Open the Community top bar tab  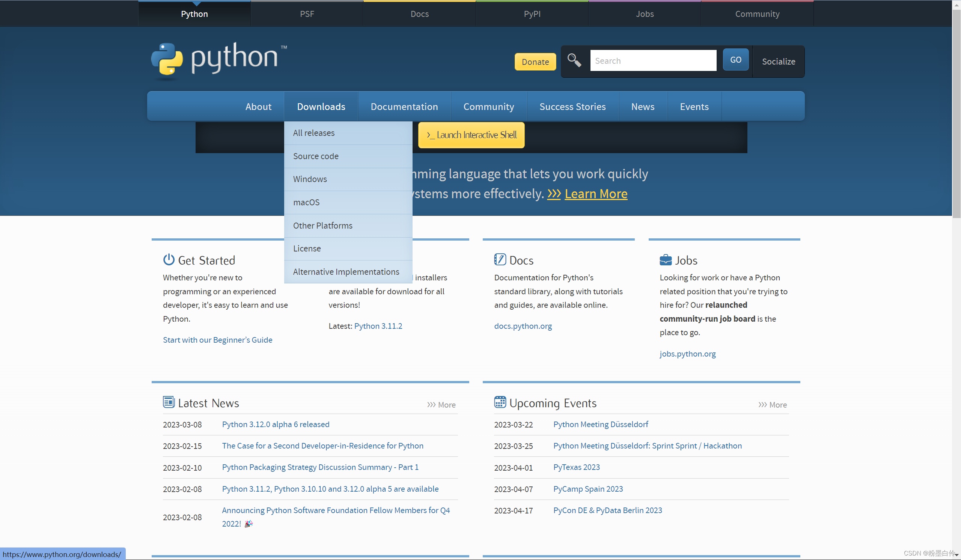(757, 14)
